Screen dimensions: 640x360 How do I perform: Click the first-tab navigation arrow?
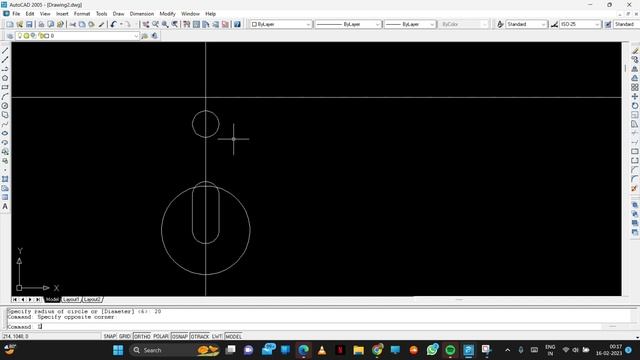(15, 300)
